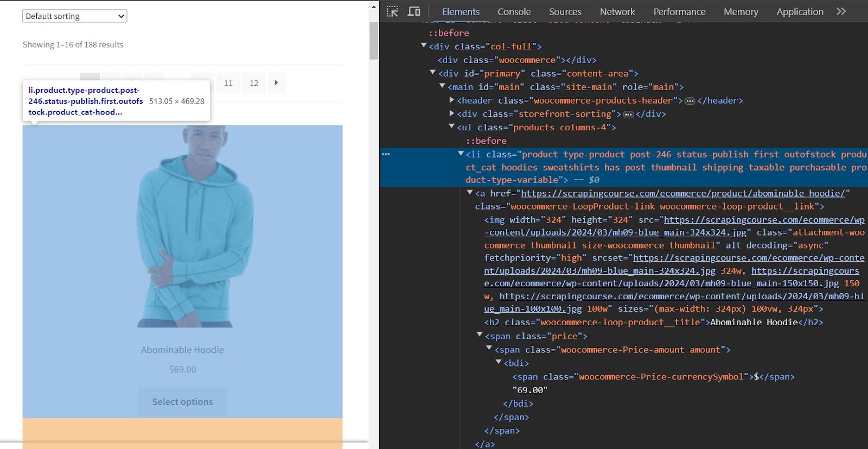868x449 pixels.
Task: Expand the storefront-sorting div ellipsis badge
Action: [628, 114]
